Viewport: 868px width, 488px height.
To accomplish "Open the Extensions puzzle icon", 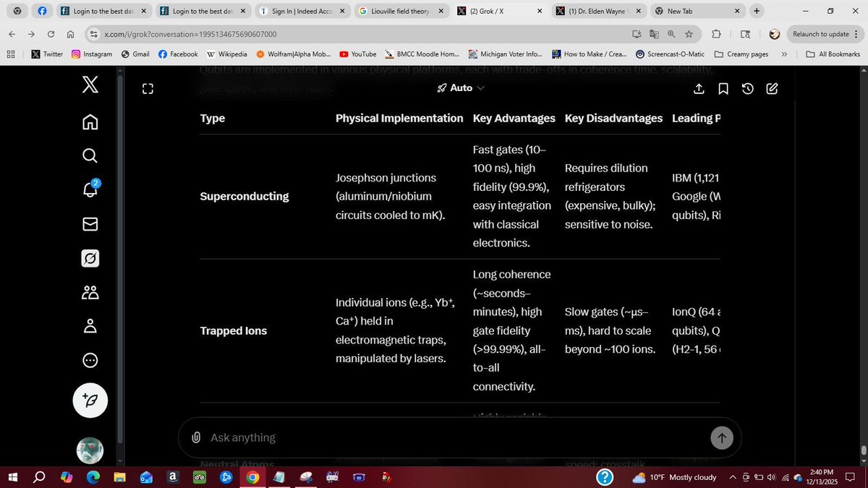I will (716, 34).
